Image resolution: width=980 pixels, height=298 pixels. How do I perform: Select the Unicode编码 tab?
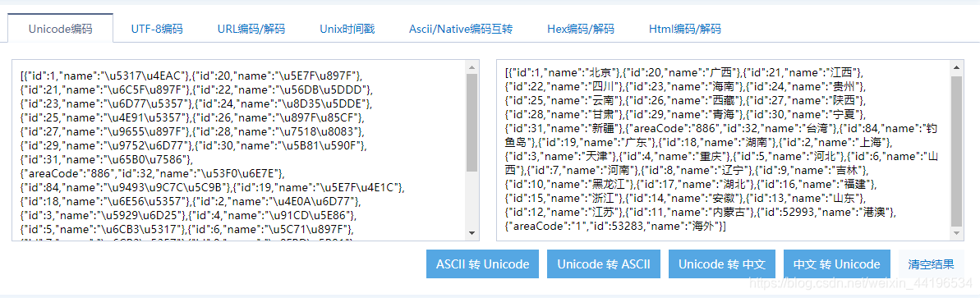(x=60, y=28)
